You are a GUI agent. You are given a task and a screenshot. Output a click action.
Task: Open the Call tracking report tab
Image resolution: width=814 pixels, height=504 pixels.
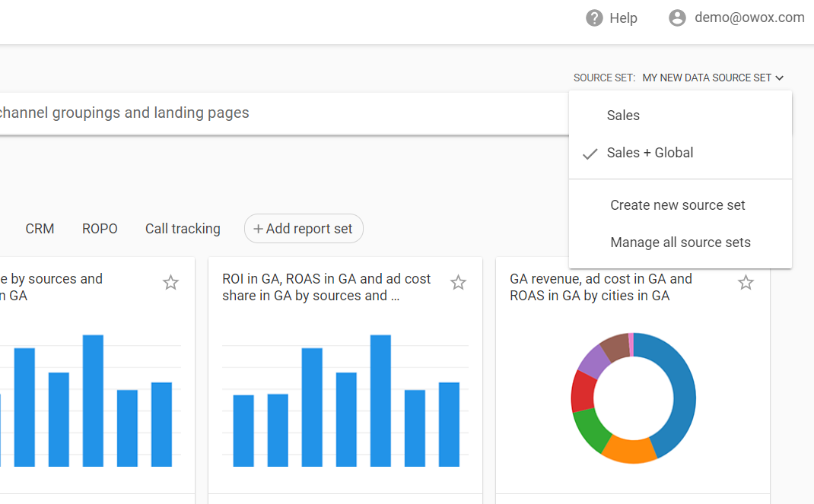pos(183,229)
